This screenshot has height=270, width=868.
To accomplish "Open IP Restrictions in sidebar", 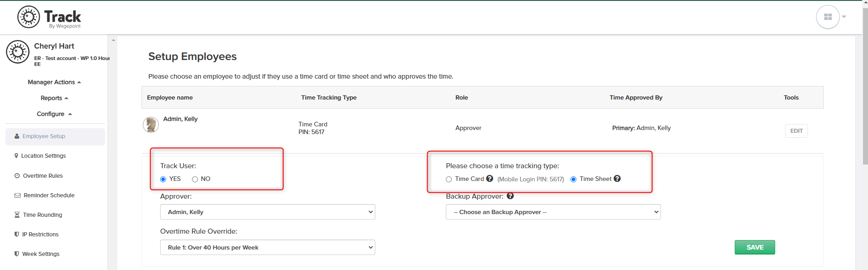I will [40, 235].
